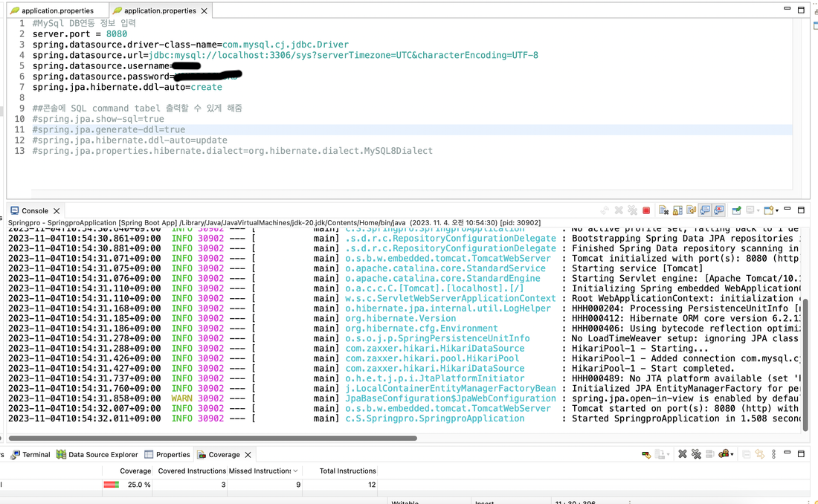
Task: Click 'Insert' status bar entry
Action: click(484, 502)
